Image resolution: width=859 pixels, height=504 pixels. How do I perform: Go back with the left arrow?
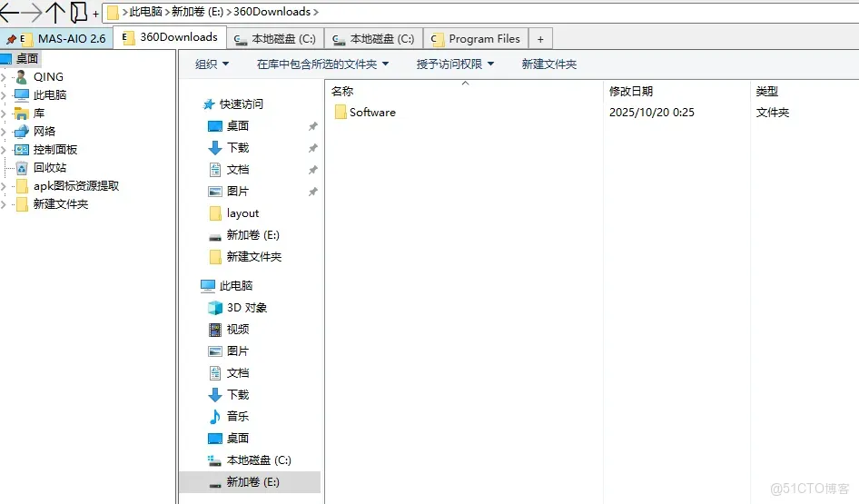9,12
